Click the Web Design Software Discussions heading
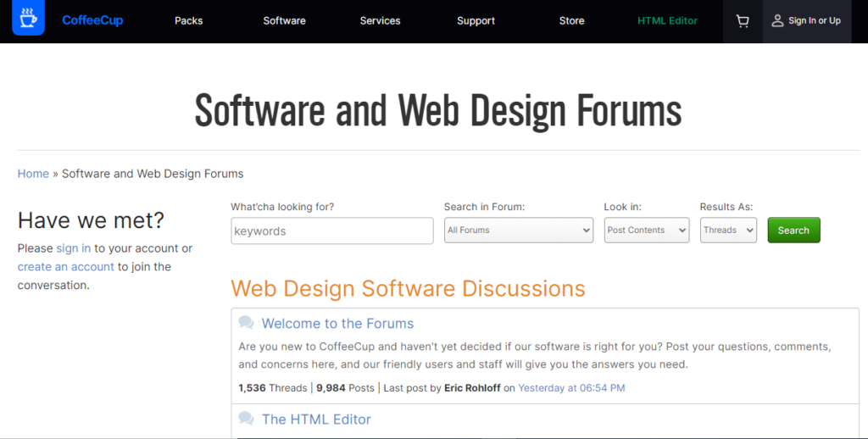The image size is (868, 439). coord(408,288)
